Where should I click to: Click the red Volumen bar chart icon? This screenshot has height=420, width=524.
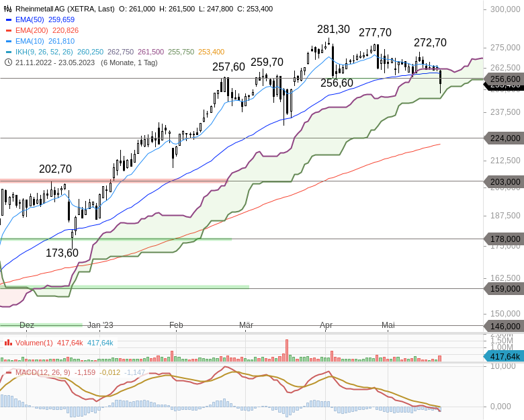tap(8, 343)
